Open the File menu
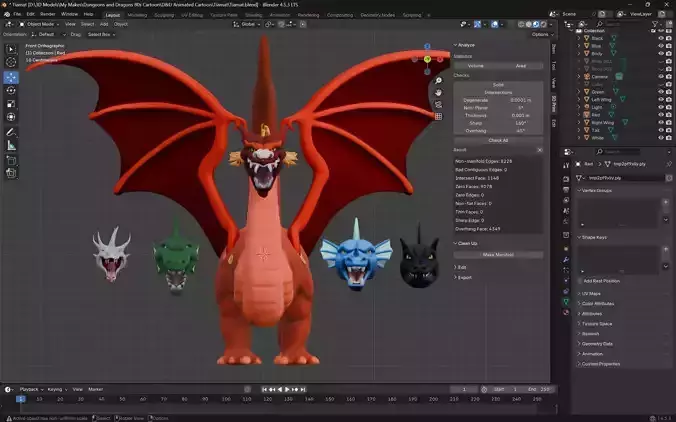 point(17,14)
